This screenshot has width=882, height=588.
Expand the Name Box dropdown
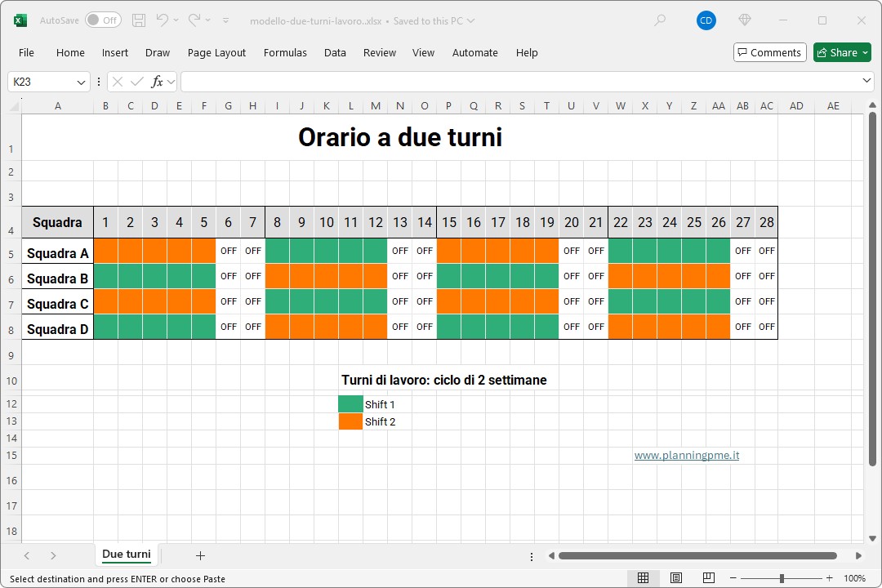[82, 82]
